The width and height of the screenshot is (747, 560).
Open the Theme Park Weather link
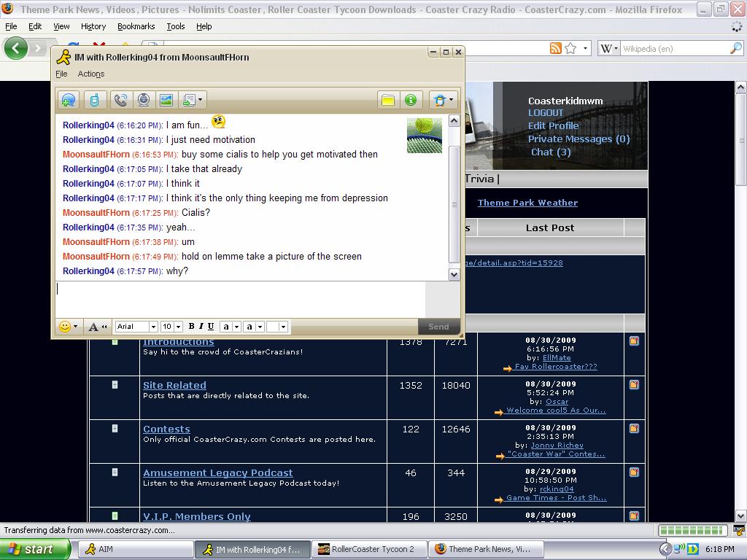[527, 203]
